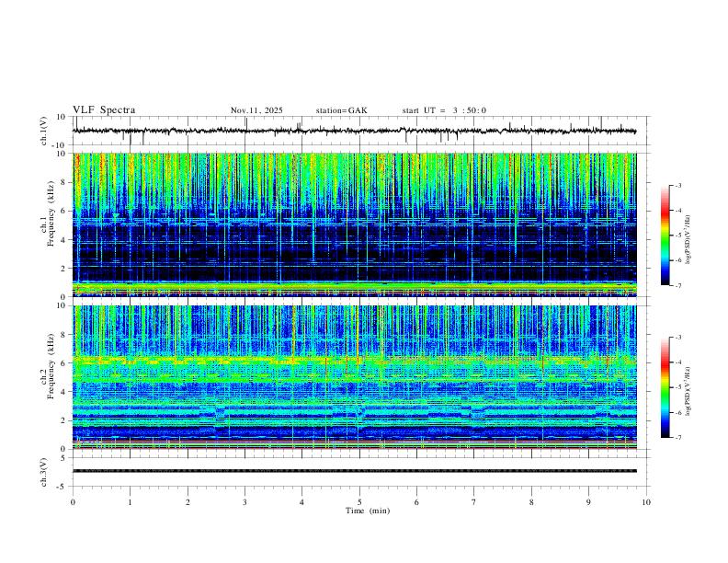The width and height of the screenshot is (728, 563).
Task: Click time axis tick label "0"
Action: coord(73,502)
